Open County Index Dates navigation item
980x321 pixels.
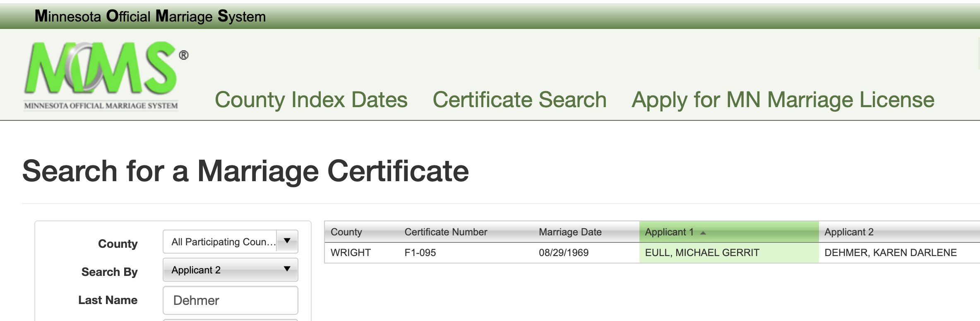tap(311, 100)
